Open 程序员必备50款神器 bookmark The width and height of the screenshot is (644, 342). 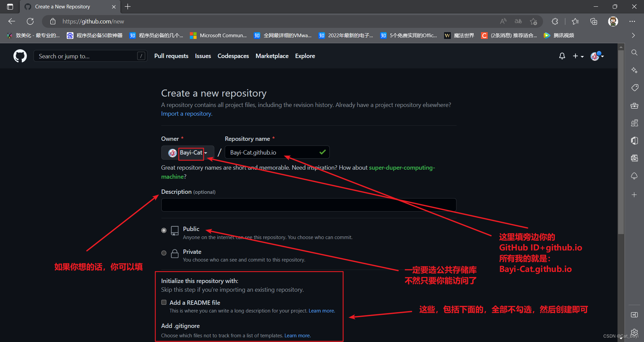(95, 35)
